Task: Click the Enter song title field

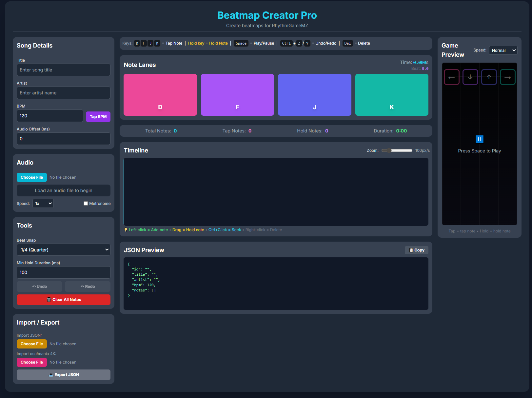Action: click(x=63, y=70)
